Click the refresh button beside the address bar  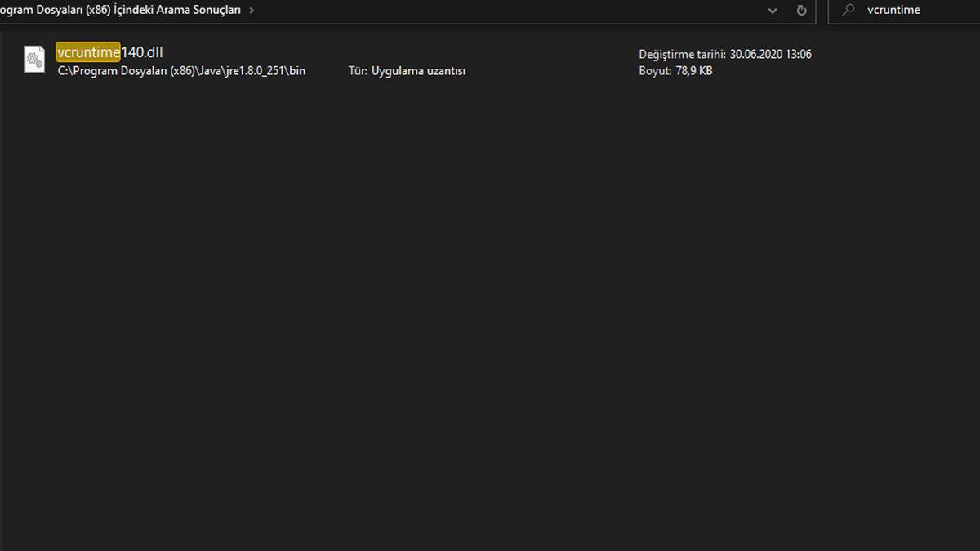801,11
